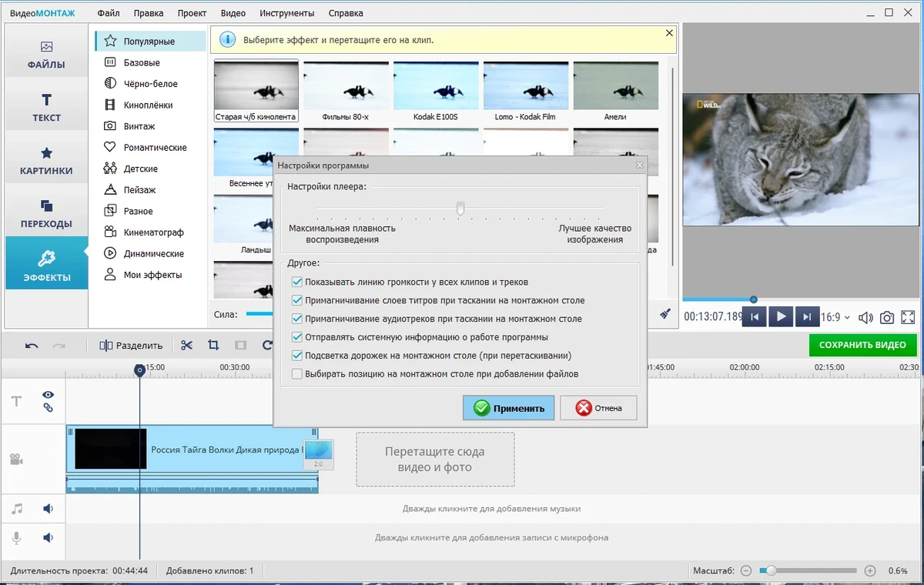The width and height of the screenshot is (924, 585).
Task: Open the 16:9 aspect ratio dropdown
Action: [x=835, y=317]
